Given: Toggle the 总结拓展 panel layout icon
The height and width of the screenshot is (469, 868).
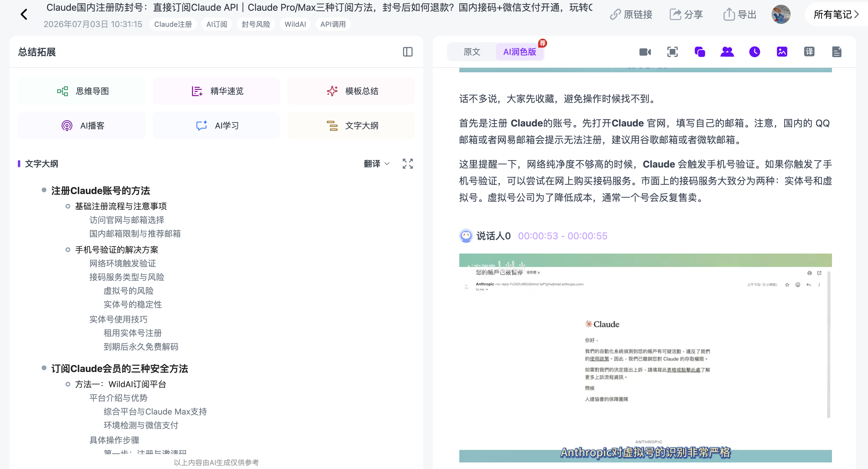Looking at the screenshot, I should click(408, 52).
